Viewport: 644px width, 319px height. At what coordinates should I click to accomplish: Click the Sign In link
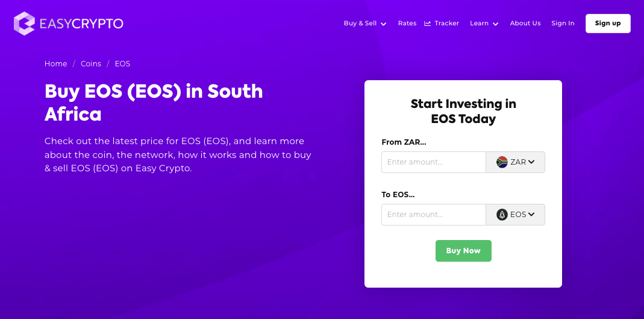[563, 24]
